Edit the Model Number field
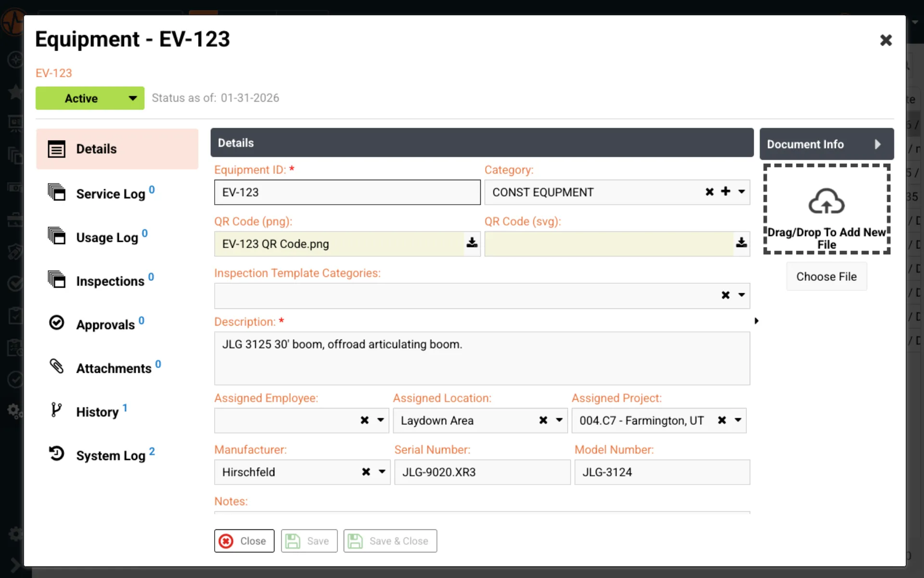Screen dimensions: 924x578 pyautogui.click(x=662, y=472)
